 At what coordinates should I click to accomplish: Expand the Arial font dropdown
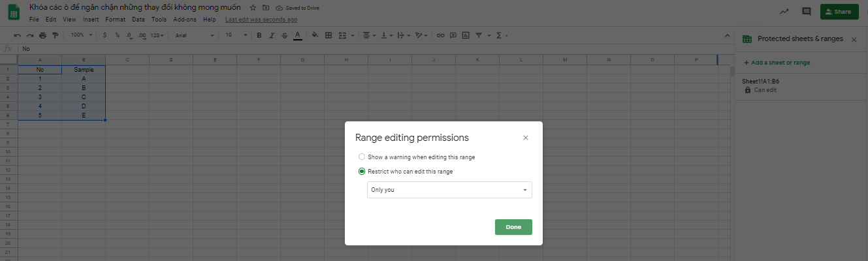point(194,35)
